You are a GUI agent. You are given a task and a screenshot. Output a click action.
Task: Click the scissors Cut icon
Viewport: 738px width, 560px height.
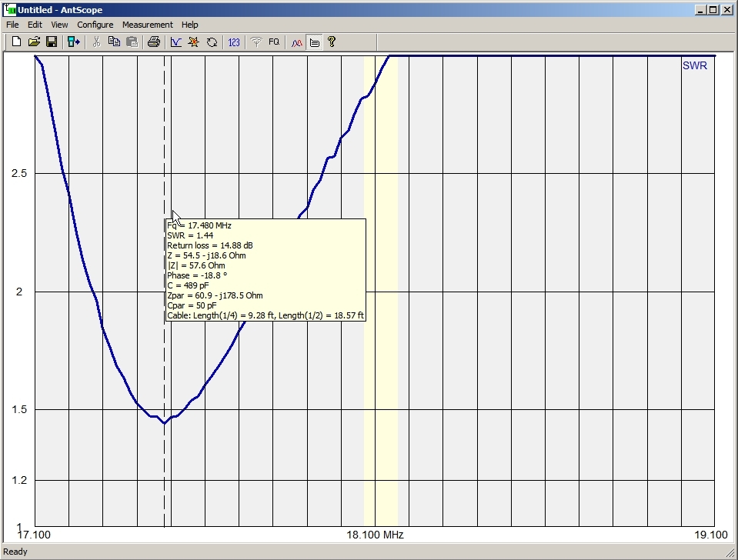click(x=96, y=42)
